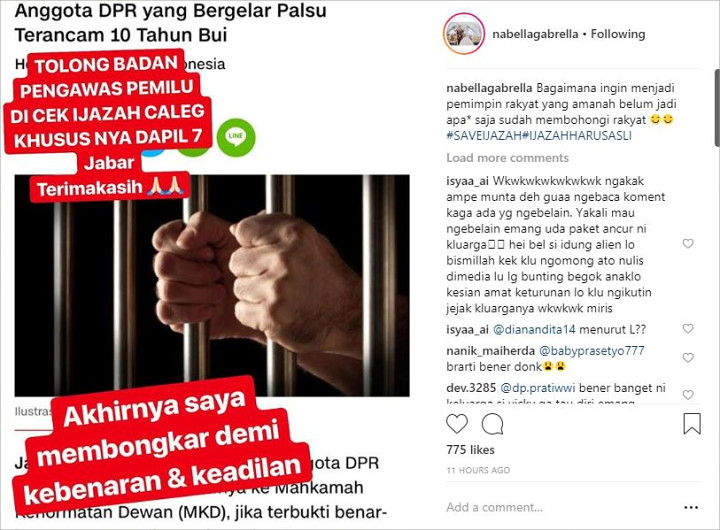
Task: Toggle the Following status button
Action: tap(618, 34)
